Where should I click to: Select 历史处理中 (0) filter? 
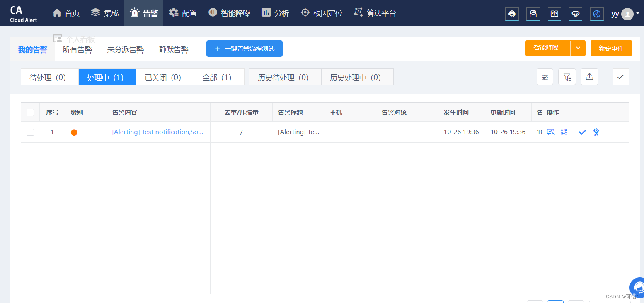(357, 77)
